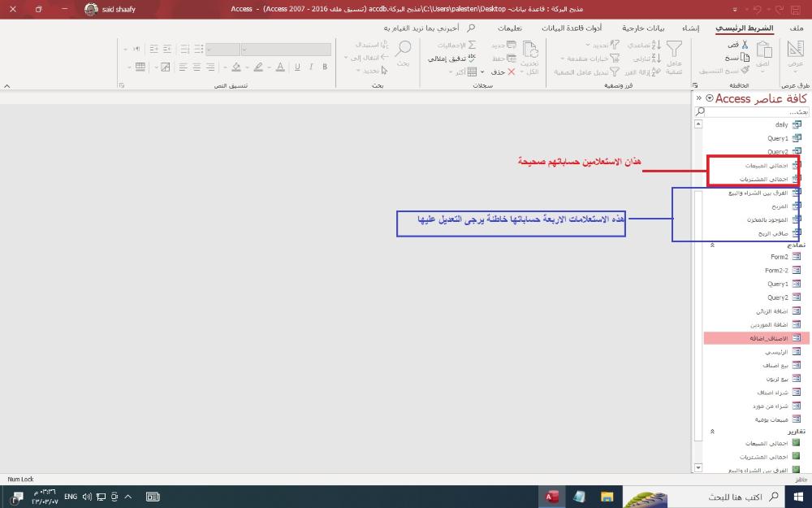Click Remove Sort (إزالة الفرز) icon
The height and width of the screenshot is (508, 812).
click(x=656, y=72)
